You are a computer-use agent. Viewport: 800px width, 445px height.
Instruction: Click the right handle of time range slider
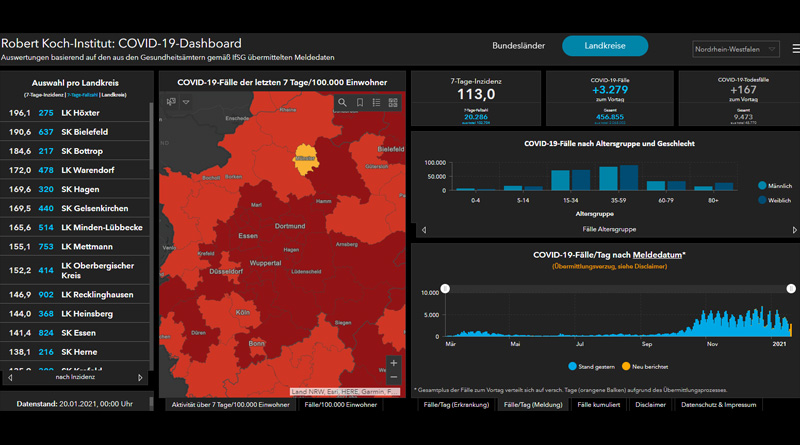click(x=791, y=289)
